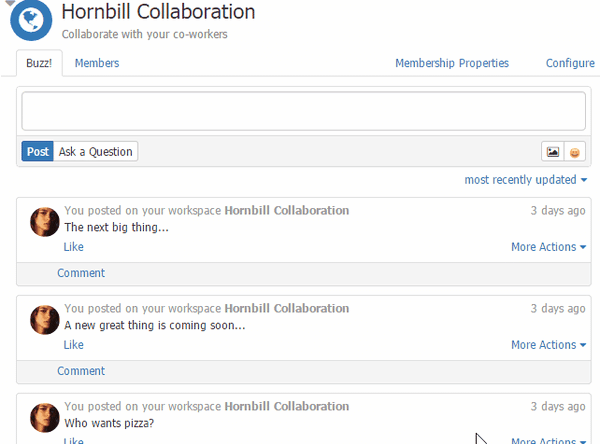Click into the new post text box

(x=303, y=111)
